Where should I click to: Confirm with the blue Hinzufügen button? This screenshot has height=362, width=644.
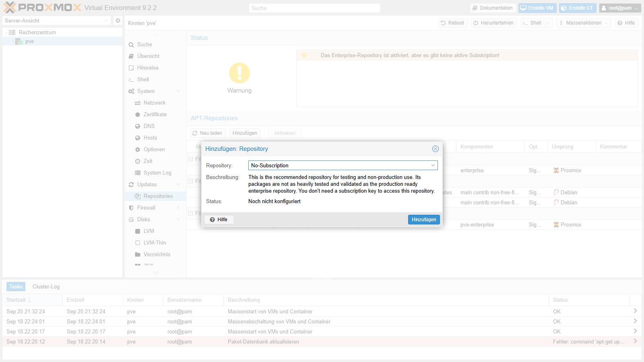[424, 220]
